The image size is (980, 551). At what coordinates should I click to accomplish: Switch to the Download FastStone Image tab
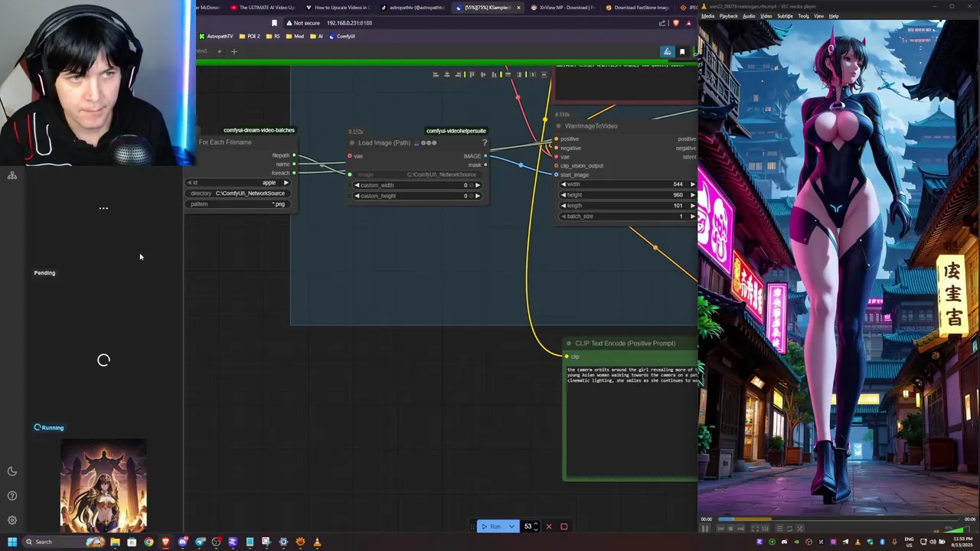[x=639, y=8]
